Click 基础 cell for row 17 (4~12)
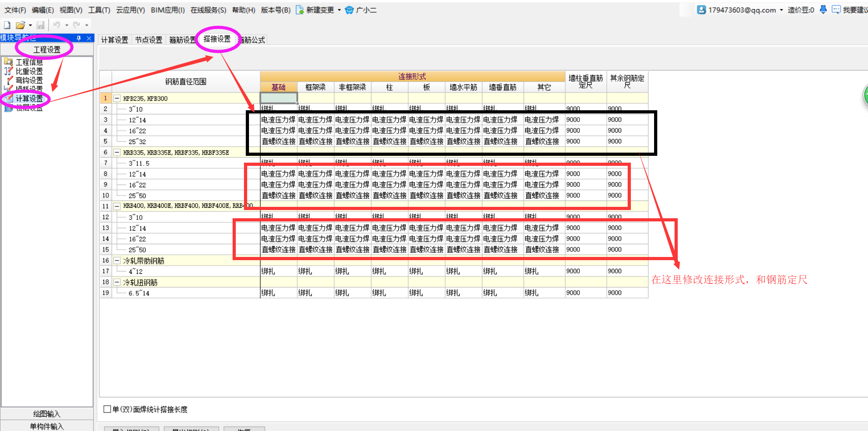 (x=279, y=271)
